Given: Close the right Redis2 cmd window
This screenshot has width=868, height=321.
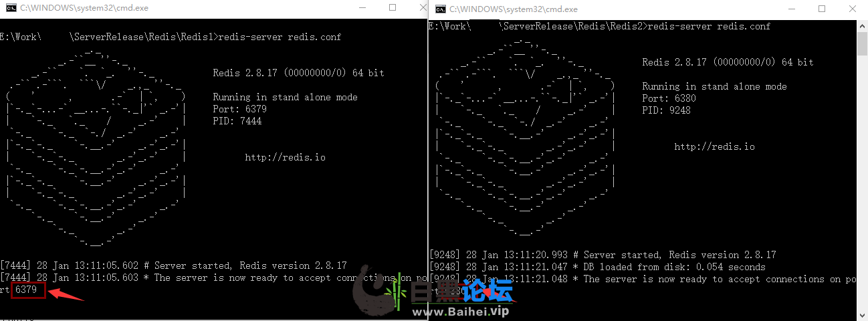Looking at the screenshot, I should click(x=853, y=9).
